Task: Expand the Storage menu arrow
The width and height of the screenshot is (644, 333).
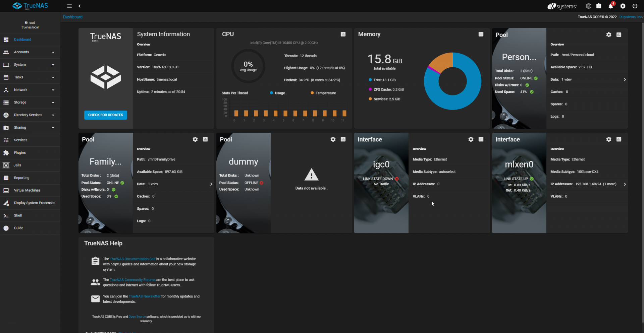Action: (53, 103)
